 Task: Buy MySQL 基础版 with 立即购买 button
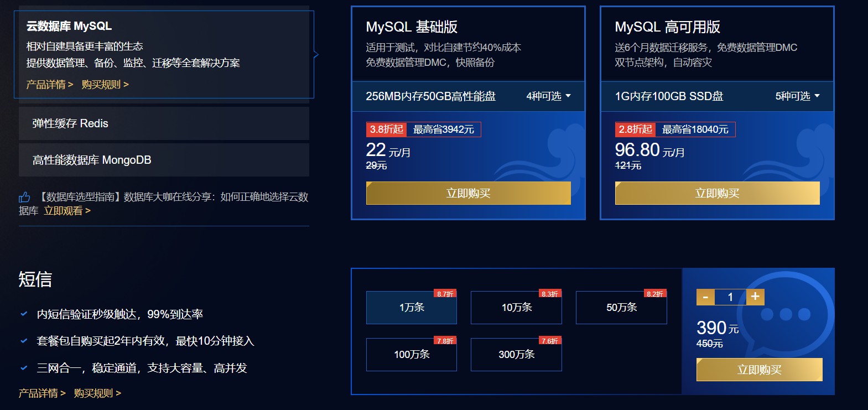click(469, 193)
